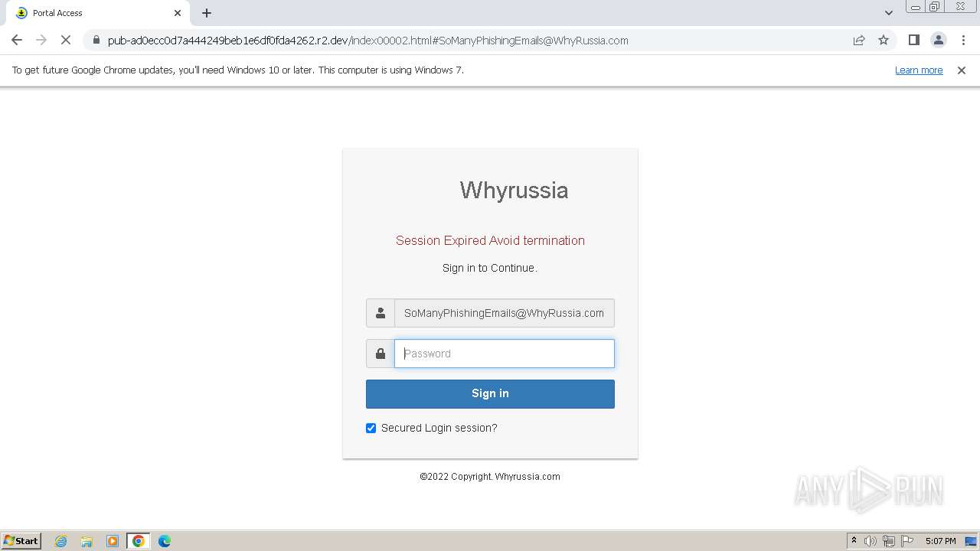Open a new browser tab

pyautogui.click(x=207, y=13)
